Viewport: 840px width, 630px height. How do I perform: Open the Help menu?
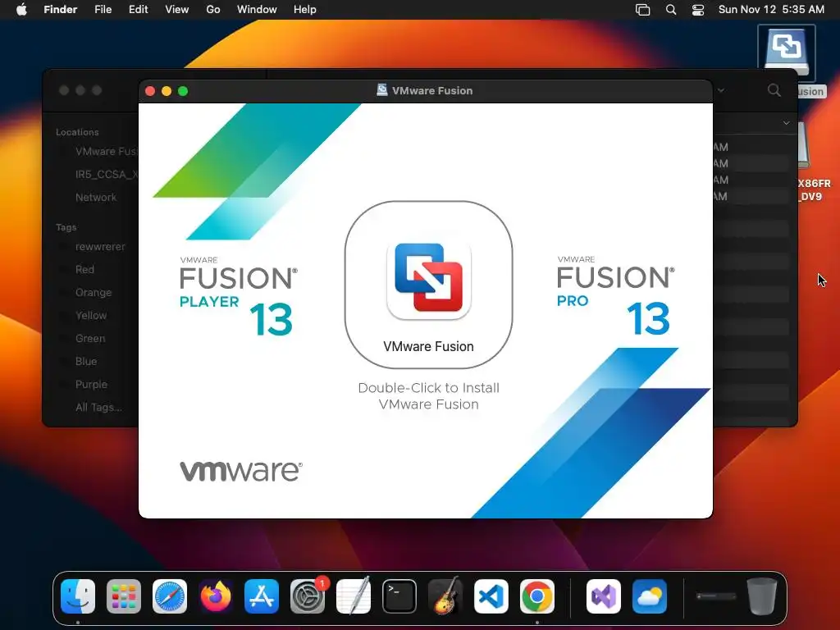pos(305,10)
